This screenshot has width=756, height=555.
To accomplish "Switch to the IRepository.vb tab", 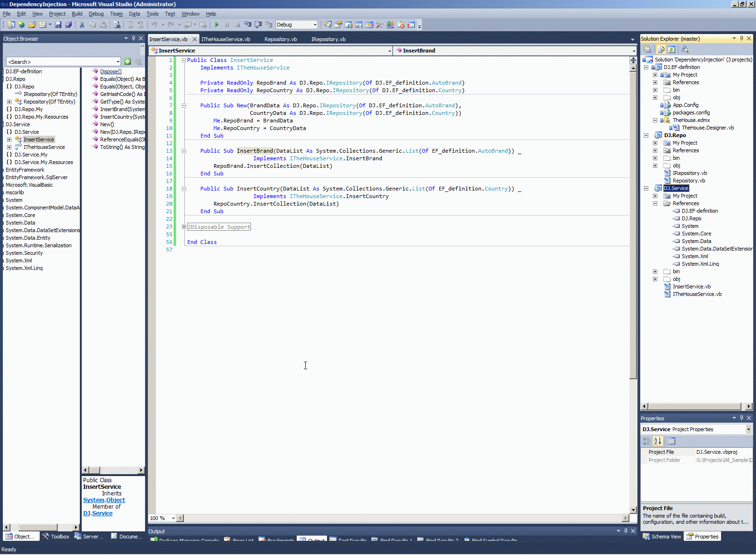I will [328, 39].
